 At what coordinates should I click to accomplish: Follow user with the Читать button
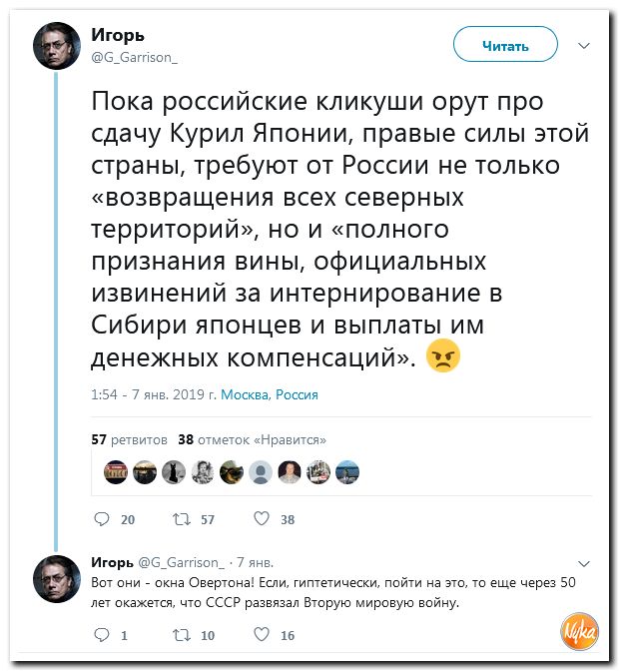[x=505, y=45]
